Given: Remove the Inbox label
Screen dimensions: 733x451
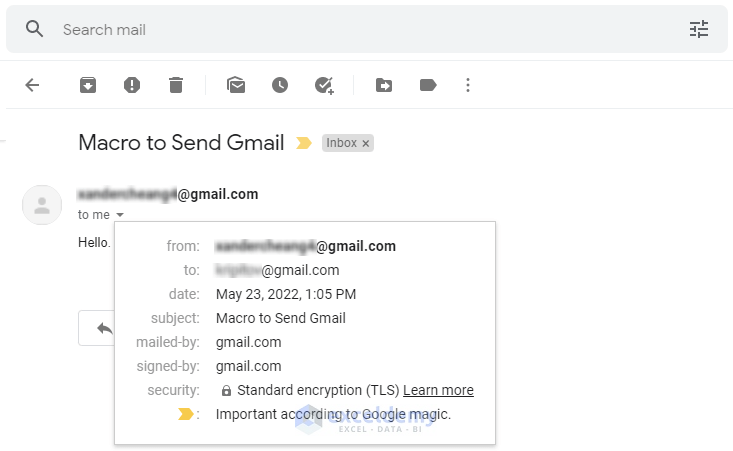Looking at the screenshot, I should [x=366, y=144].
